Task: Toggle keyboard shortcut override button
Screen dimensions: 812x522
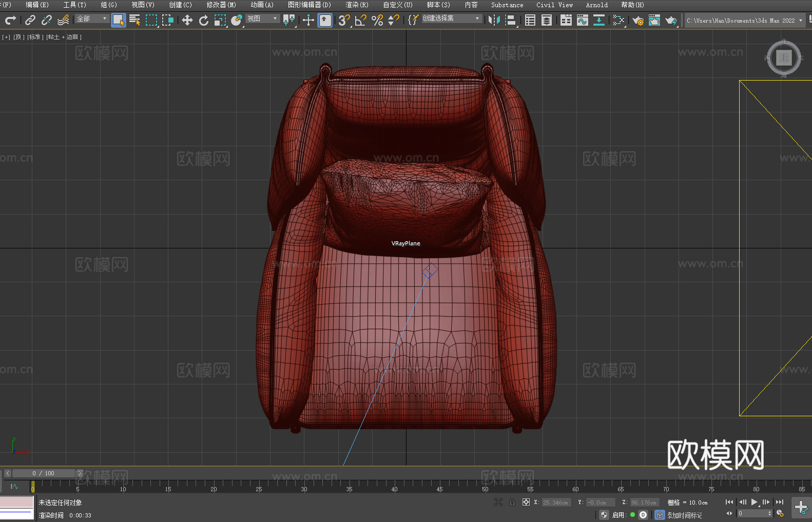Action: [x=325, y=20]
